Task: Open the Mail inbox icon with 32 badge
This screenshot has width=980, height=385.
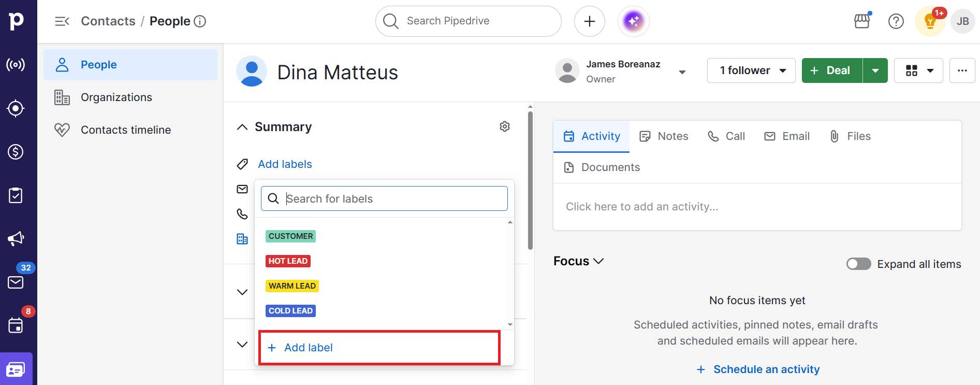Action: [16, 282]
